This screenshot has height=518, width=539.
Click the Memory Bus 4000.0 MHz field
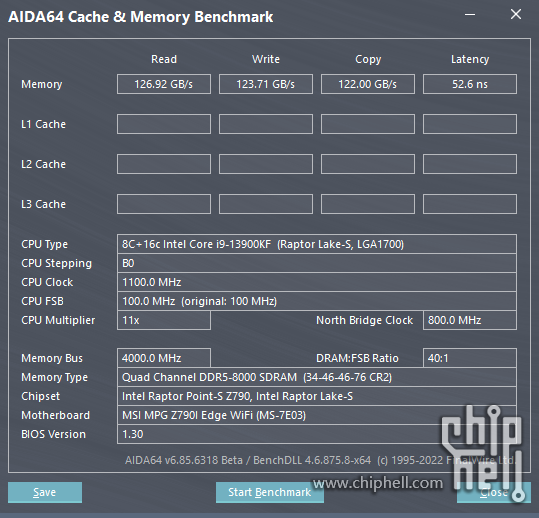coord(164,358)
